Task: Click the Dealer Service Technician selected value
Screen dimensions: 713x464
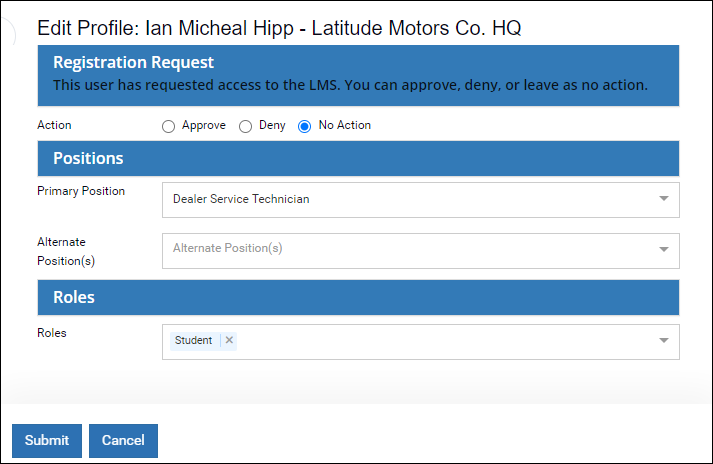Action: 241,199
